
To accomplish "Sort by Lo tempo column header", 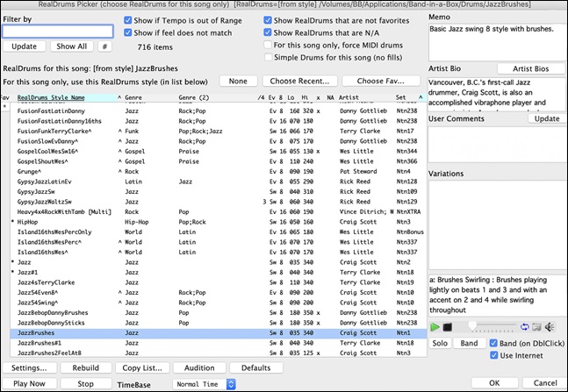I will 291,97.
